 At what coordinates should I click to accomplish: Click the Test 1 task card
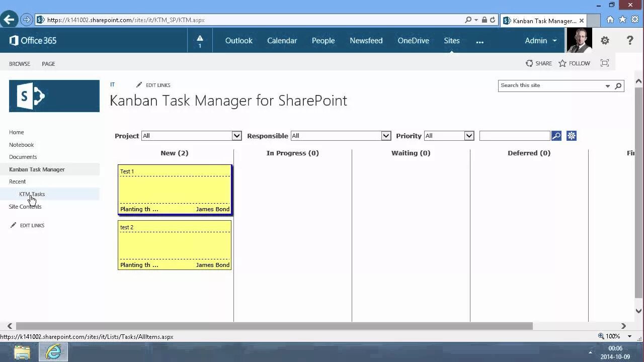(x=175, y=190)
